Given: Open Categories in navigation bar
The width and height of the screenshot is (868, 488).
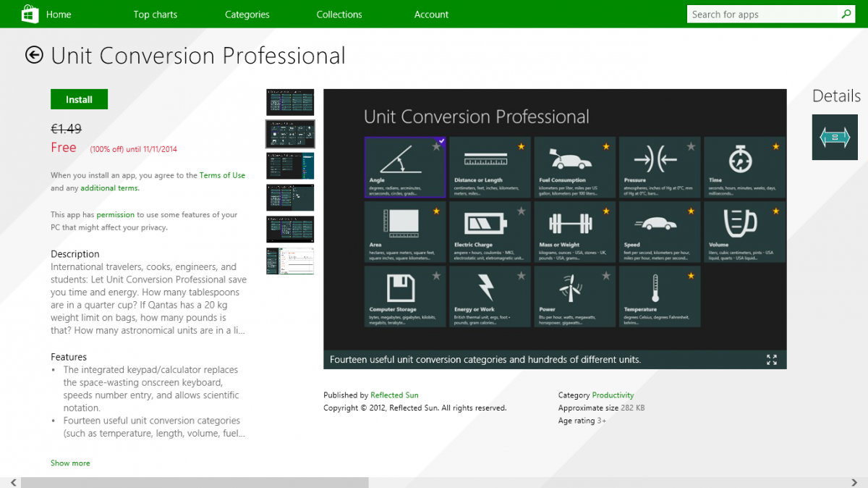Looking at the screenshot, I should [x=247, y=14].
